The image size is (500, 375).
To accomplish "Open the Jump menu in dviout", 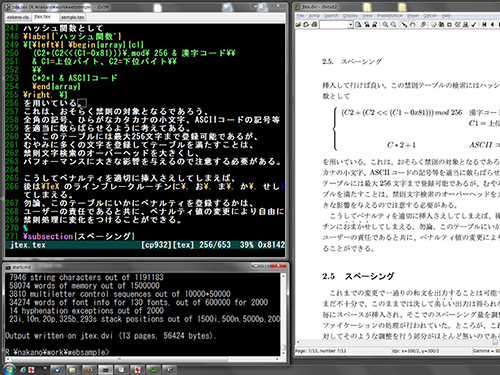I will point(314,16).
